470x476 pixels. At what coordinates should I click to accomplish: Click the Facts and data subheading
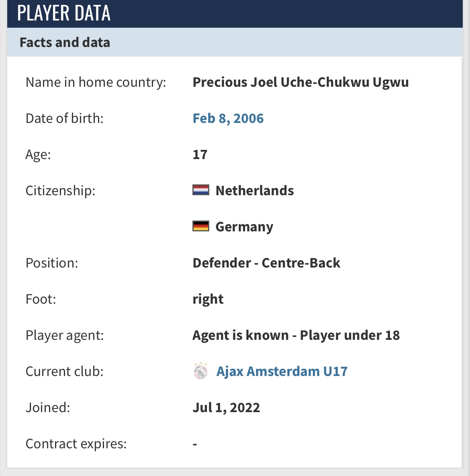(65, 42)
